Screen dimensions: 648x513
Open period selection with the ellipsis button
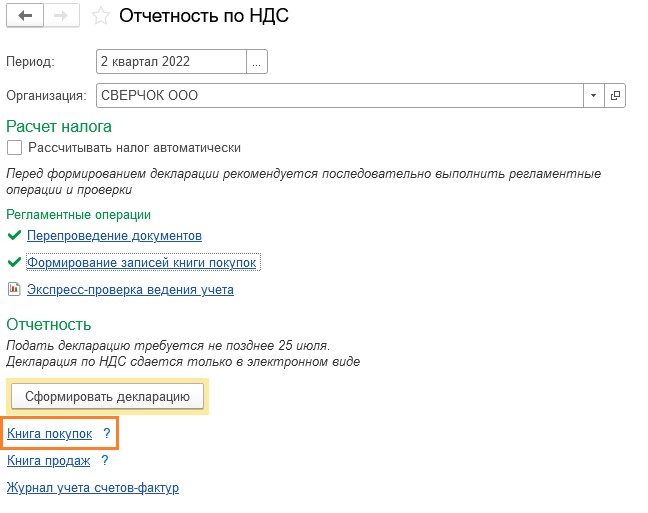pos(257,62)
